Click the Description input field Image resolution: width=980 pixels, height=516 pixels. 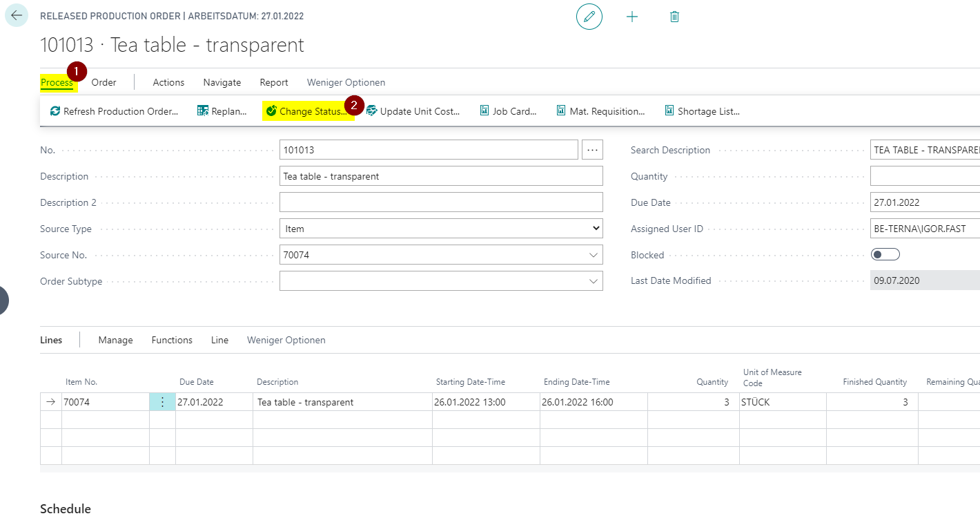tap(441, 176)
